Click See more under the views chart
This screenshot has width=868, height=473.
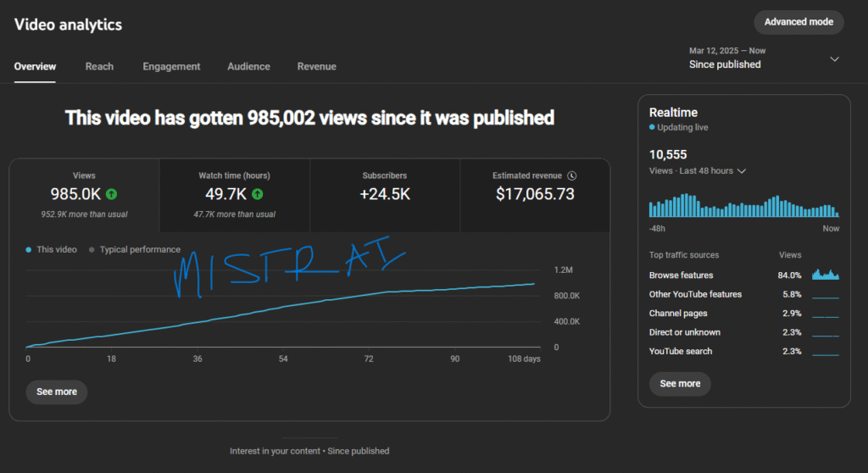point(57,392)
